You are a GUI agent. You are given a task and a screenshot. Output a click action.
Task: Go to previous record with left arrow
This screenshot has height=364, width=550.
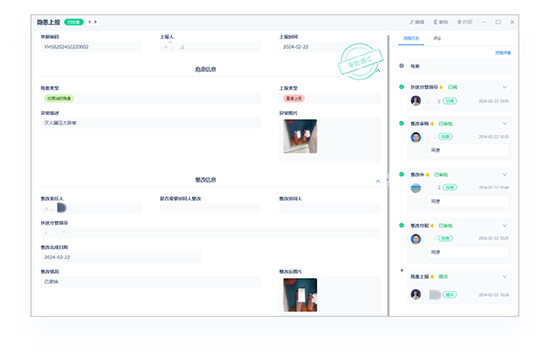pyautogui.click(x=89, y=22)
